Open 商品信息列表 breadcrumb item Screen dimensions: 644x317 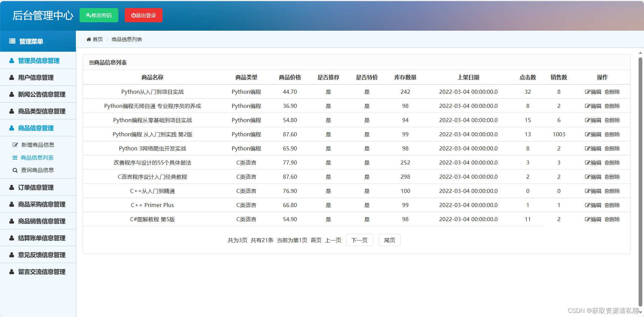pyautogui.click(x=127, y=39)
